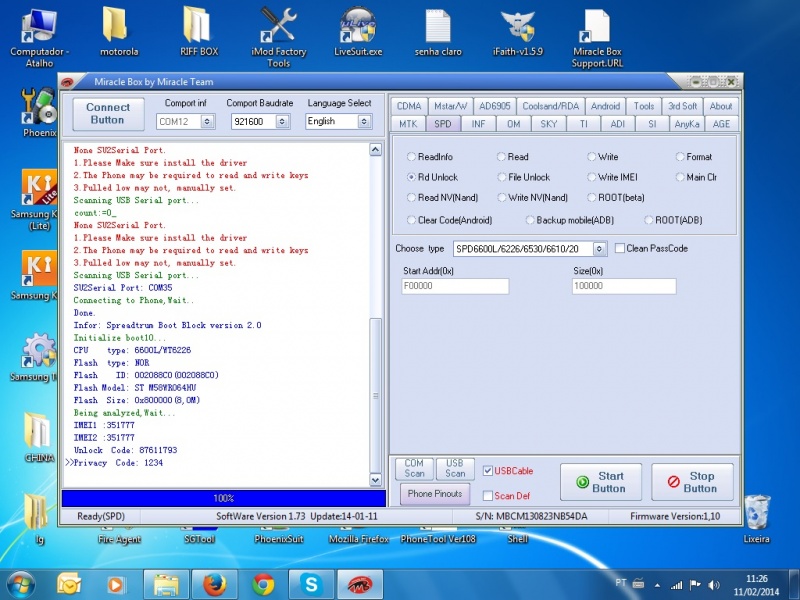This screenshot has height=600, width=800.
Task: Switch to the Tools tab
Action: point(644,106)
